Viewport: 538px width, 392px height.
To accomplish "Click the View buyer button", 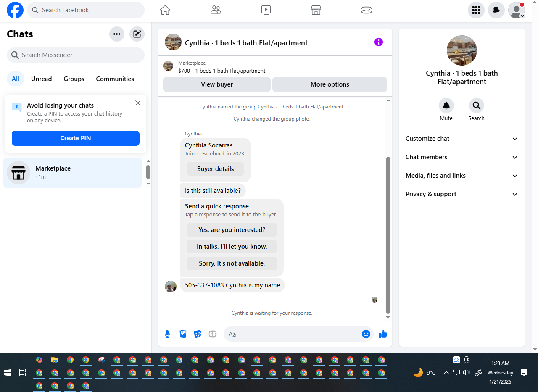I will point(217,84).
